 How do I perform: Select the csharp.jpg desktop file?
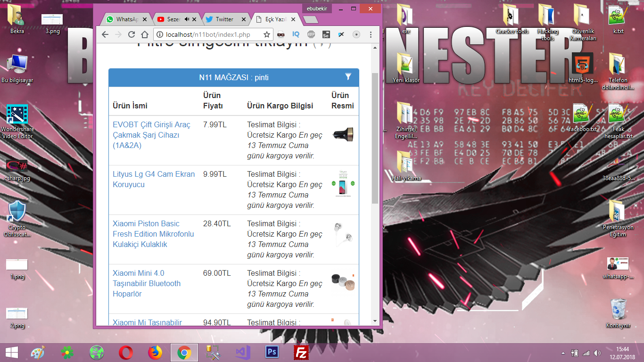[17, 170]
